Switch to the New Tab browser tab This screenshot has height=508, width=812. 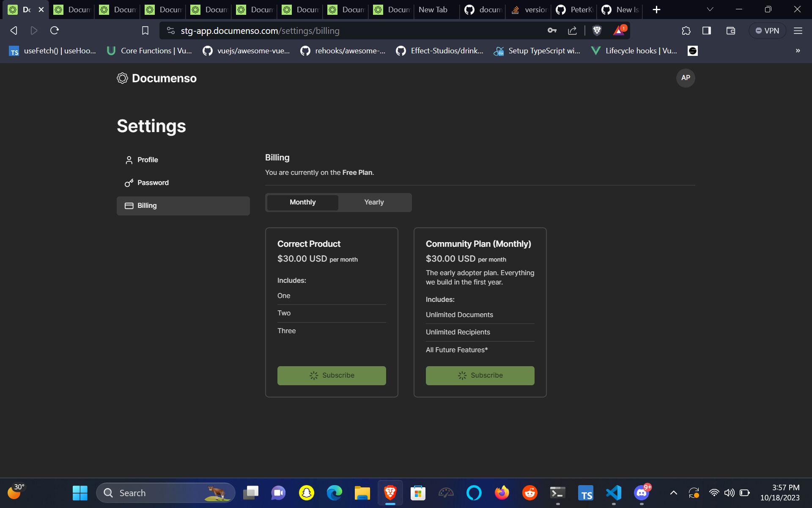(x=432, y=9)
